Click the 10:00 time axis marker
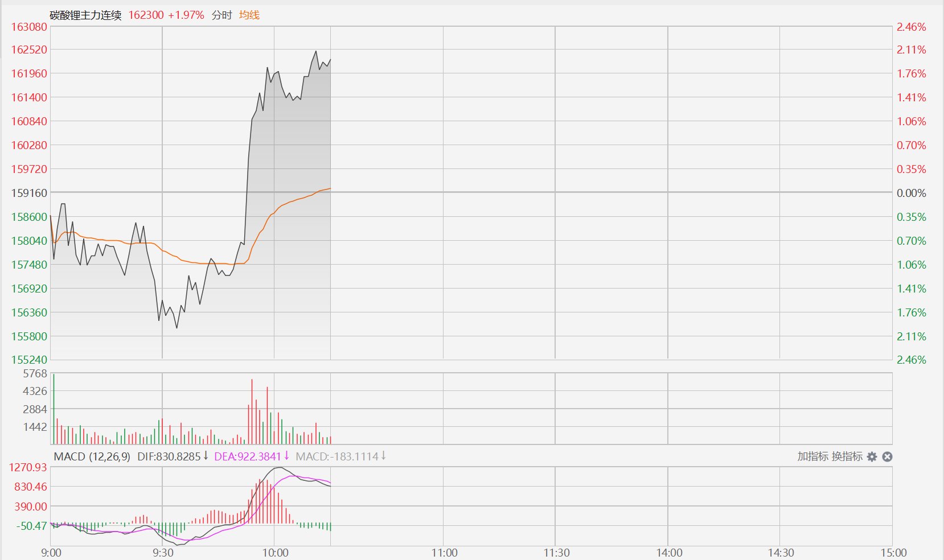 tap(275, 553)
